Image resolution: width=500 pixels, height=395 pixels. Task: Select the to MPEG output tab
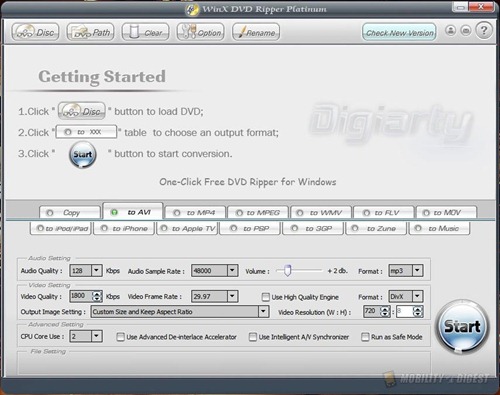click(x=258, y=213)
